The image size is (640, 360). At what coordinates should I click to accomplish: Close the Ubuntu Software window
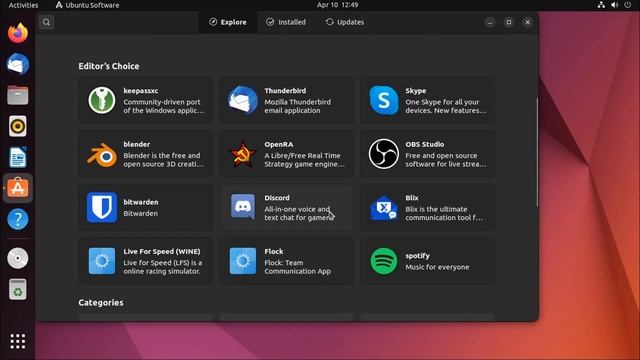coord(527,22)
